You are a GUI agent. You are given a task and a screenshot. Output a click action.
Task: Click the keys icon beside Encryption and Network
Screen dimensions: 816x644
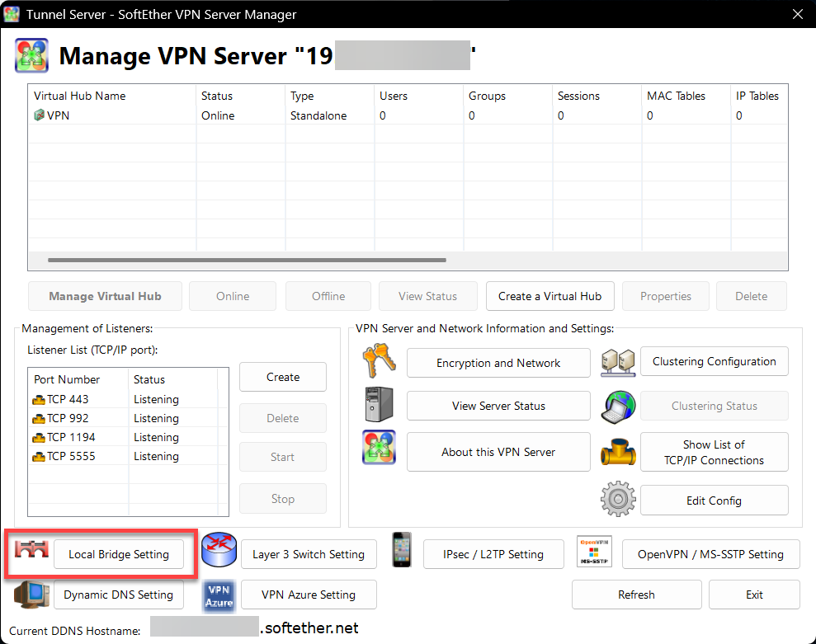(x=379, y=361)
